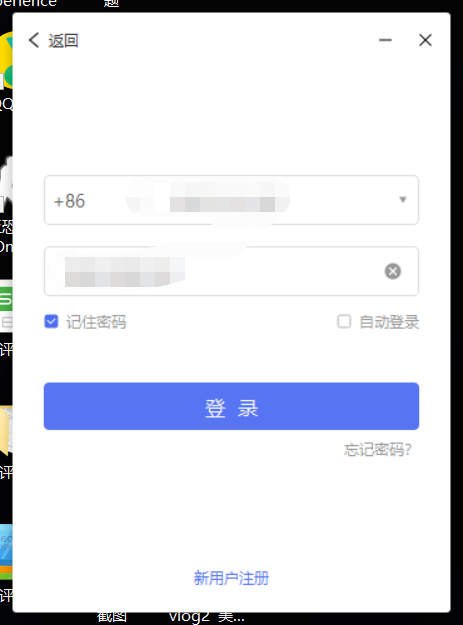Click the back chevron arrow icon
The height and width of the screenshot is (625, 463).
coord(34,40)
